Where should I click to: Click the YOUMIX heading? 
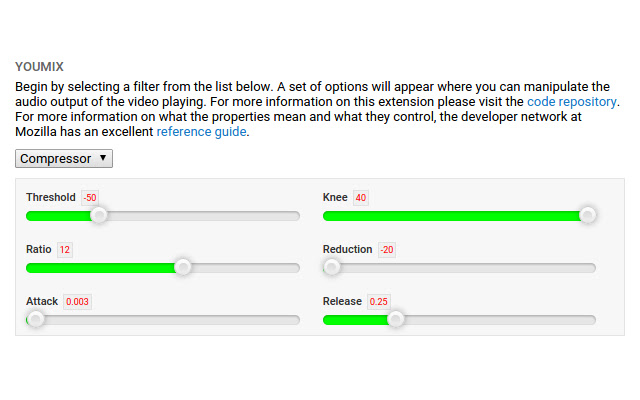pyautogui.click(x=40, y=67)
